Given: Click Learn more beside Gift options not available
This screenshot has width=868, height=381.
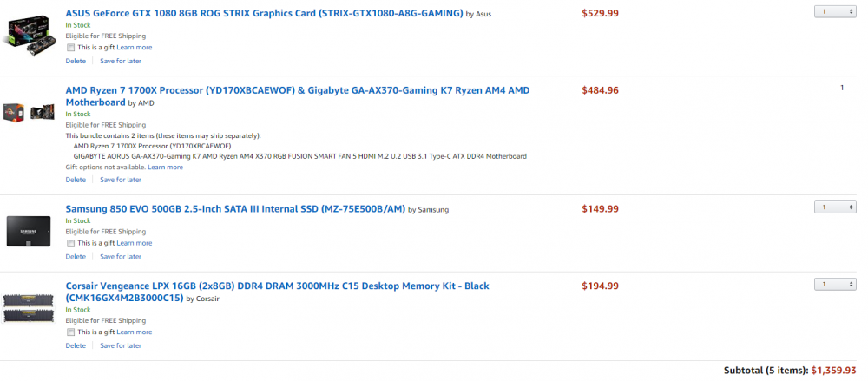Looking at the screenshot, I should [165, 167].
